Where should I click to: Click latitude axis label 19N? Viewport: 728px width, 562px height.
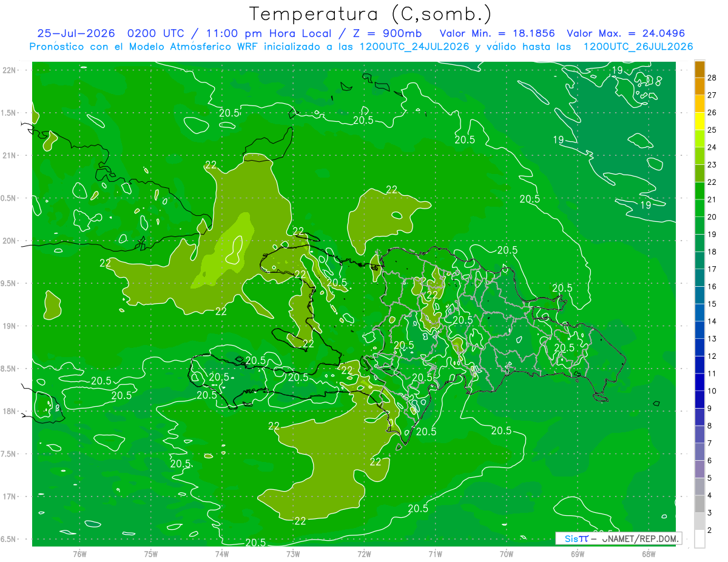coord(9,326)
